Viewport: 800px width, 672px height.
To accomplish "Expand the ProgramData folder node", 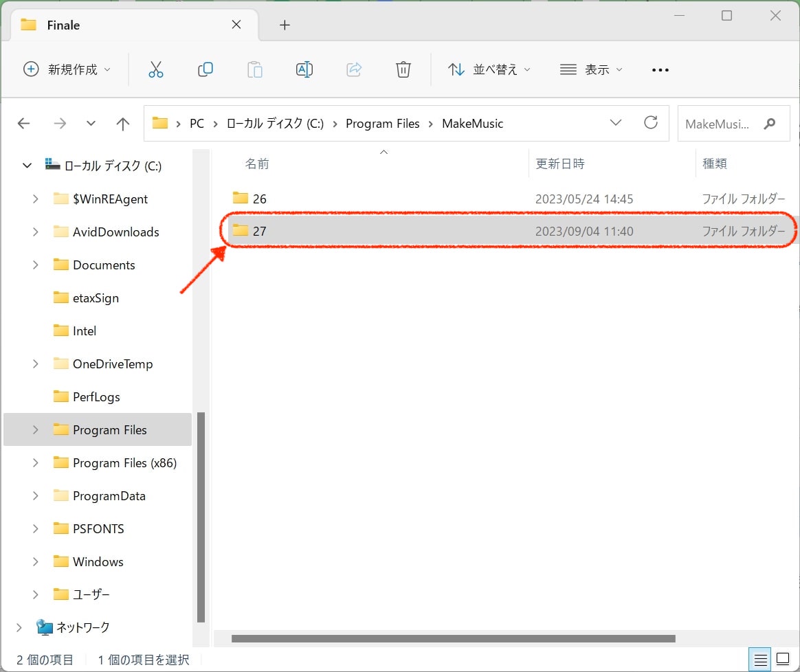I will [35, 496].
